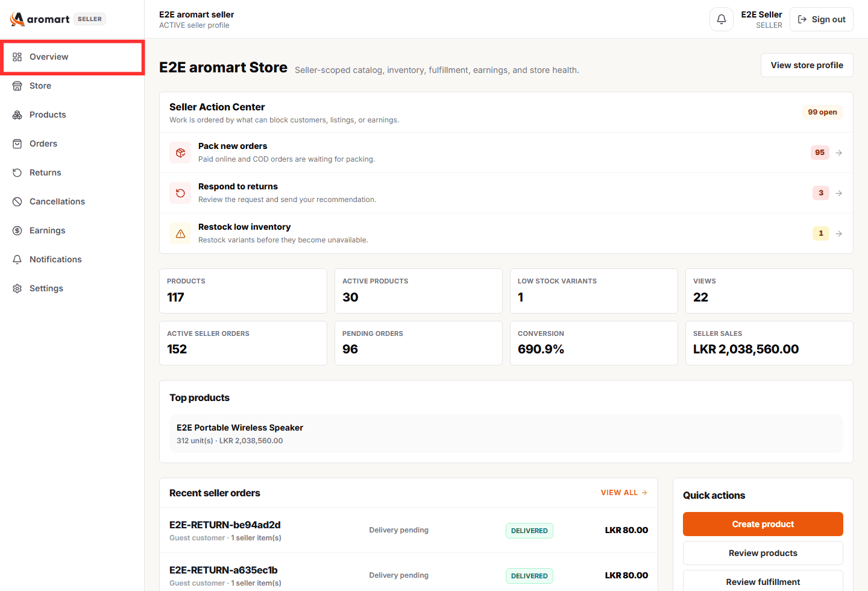Click the Notifications bell icon in sidebar
This screenshot has width=868, height=591.
click(x=17, y=259)
